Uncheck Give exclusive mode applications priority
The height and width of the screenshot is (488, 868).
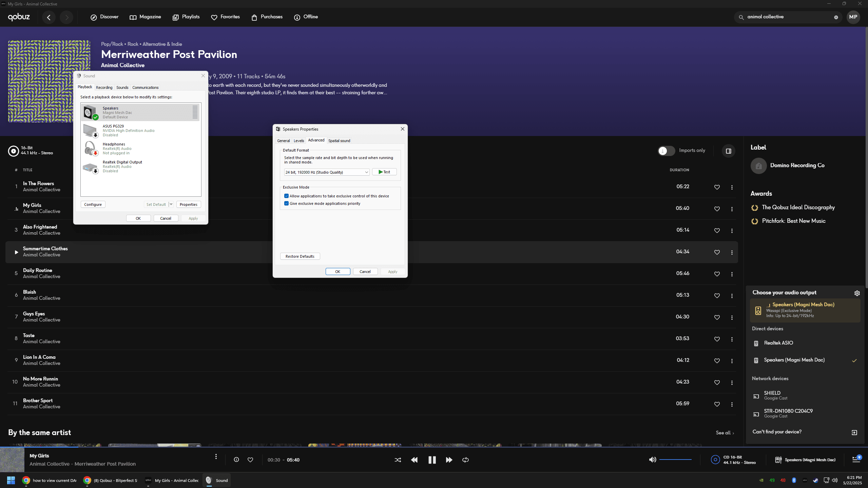pos(286,203)
